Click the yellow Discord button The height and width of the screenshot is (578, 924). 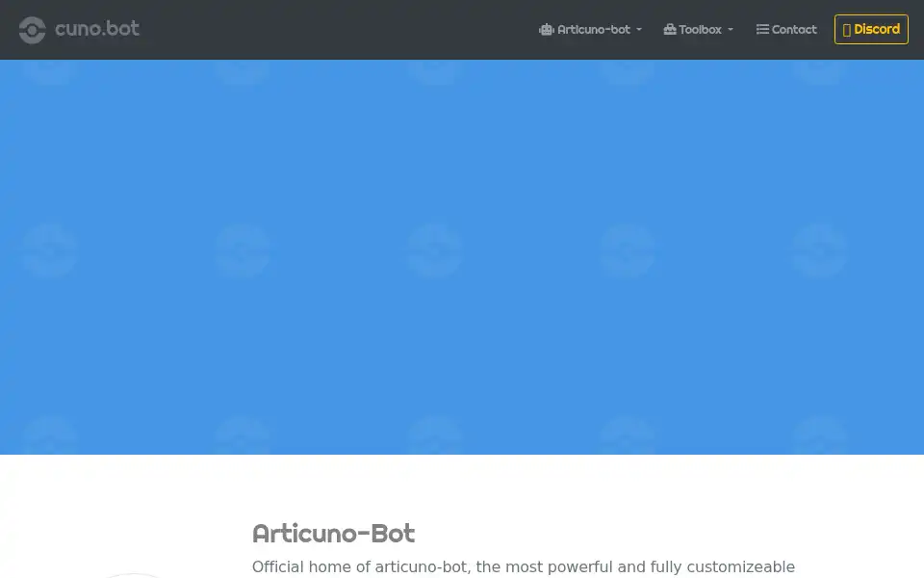pyautogui.click(x=871, y=30)
